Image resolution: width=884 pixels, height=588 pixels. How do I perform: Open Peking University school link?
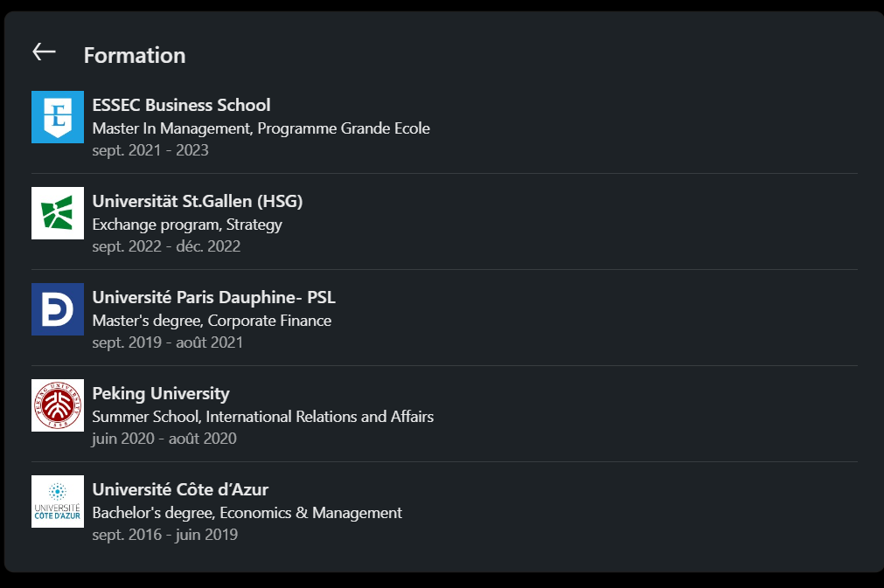click(161, 394)
